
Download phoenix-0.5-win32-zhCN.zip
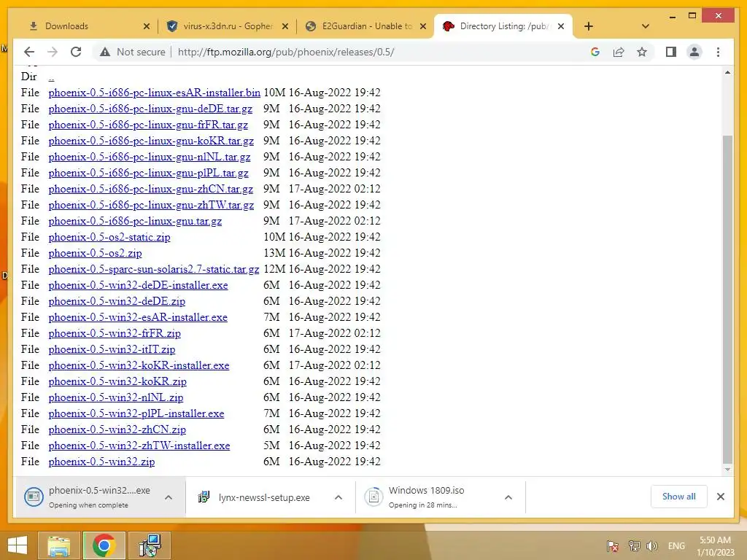117,430
